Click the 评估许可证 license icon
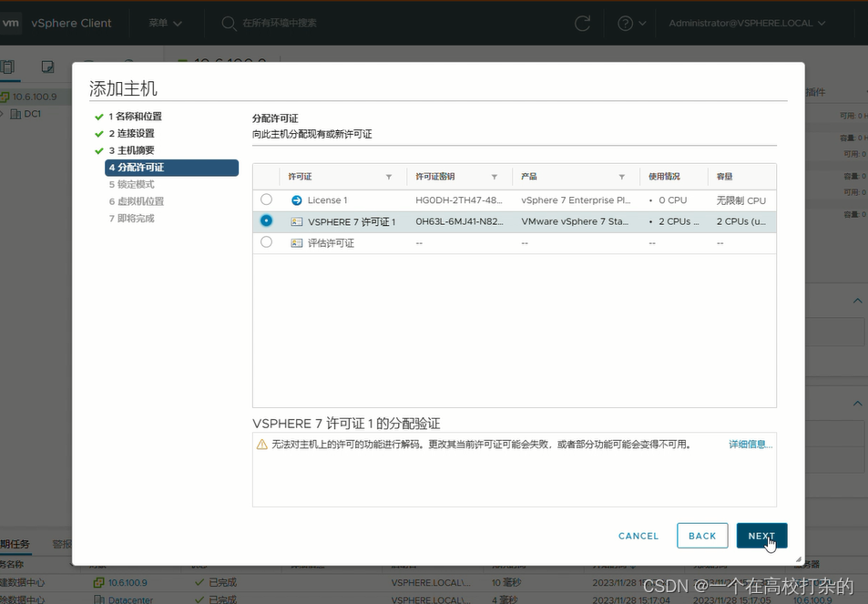This screenshot has height=604, width=868. [x=297, y=243]
